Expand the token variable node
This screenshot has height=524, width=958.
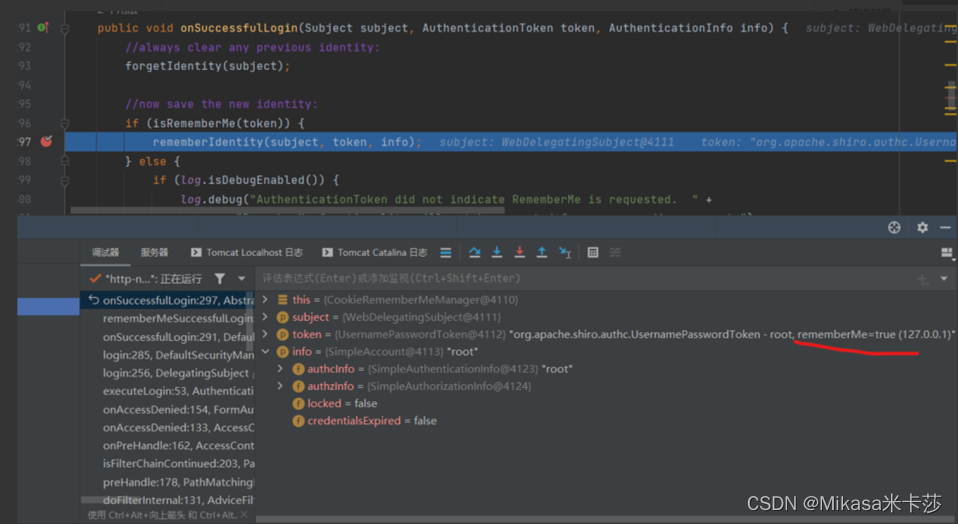point(265,334)
